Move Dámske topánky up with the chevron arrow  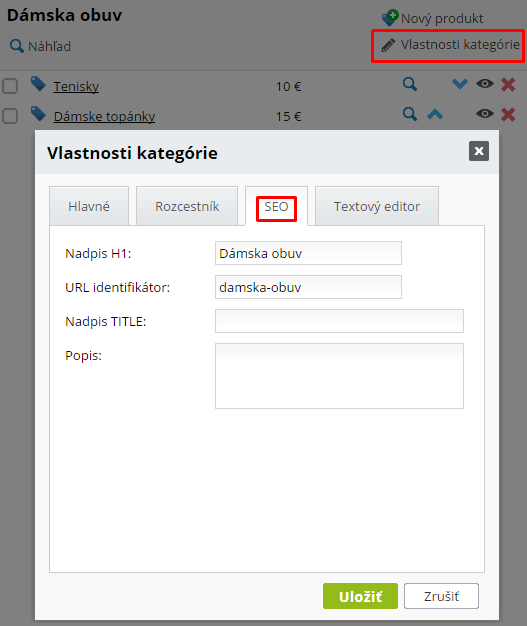[x=435, y=115]
